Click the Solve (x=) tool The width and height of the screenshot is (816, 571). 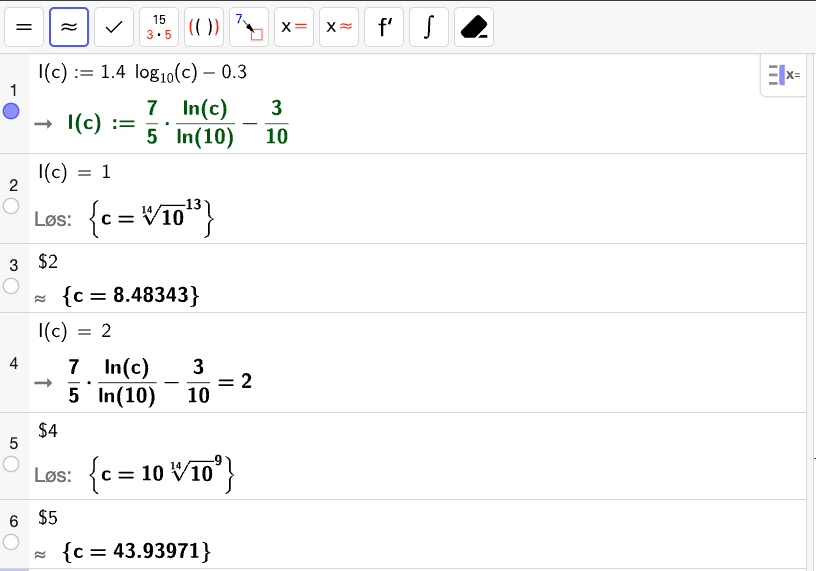(294, 28)
